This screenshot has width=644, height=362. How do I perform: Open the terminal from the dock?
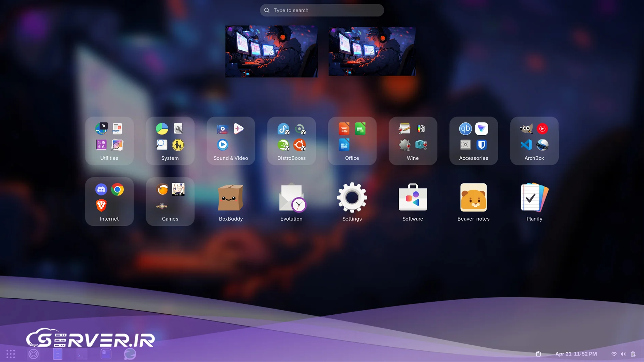click(x=81, y=354)
